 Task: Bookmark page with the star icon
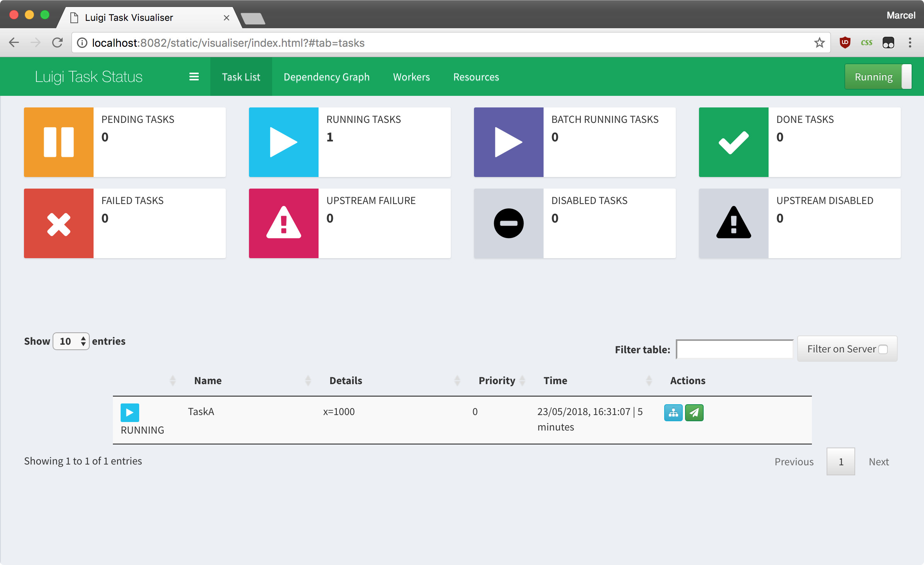point(819,43)
